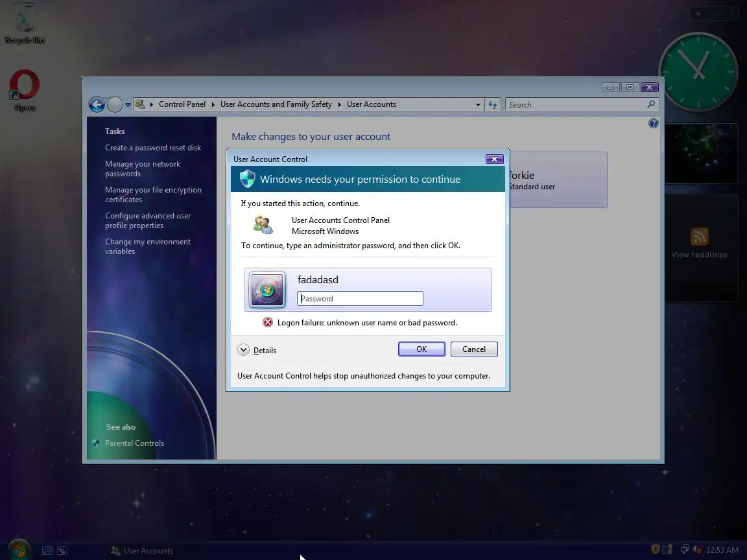Click Show Desktop quick launch icon
Image resolution: width=747 pixels, height=560 pixels.
pos(47,550)
